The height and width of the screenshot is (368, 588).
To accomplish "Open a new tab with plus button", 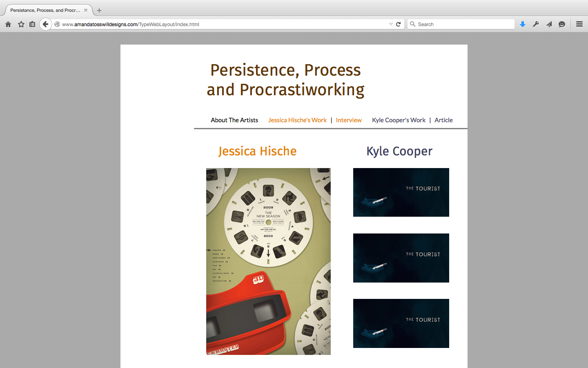I will [x=99, y=11].
